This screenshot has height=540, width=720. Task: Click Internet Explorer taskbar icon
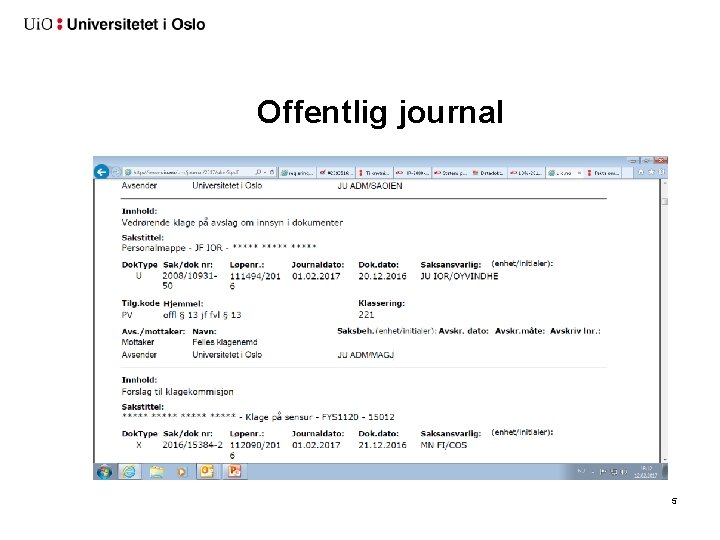point(129,472)
